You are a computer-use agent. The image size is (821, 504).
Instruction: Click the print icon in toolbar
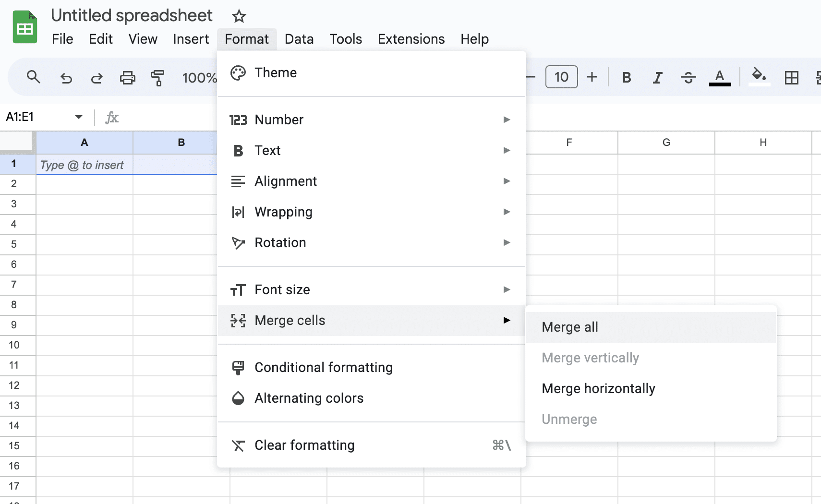(x=127, y=77)
